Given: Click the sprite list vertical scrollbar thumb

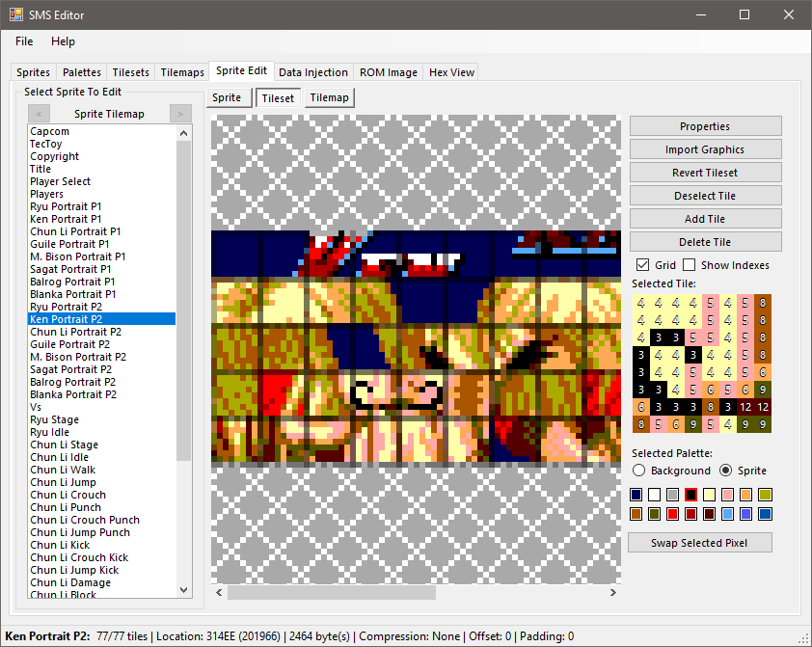Looking at the screenshot, I should [x=183, y=300].
